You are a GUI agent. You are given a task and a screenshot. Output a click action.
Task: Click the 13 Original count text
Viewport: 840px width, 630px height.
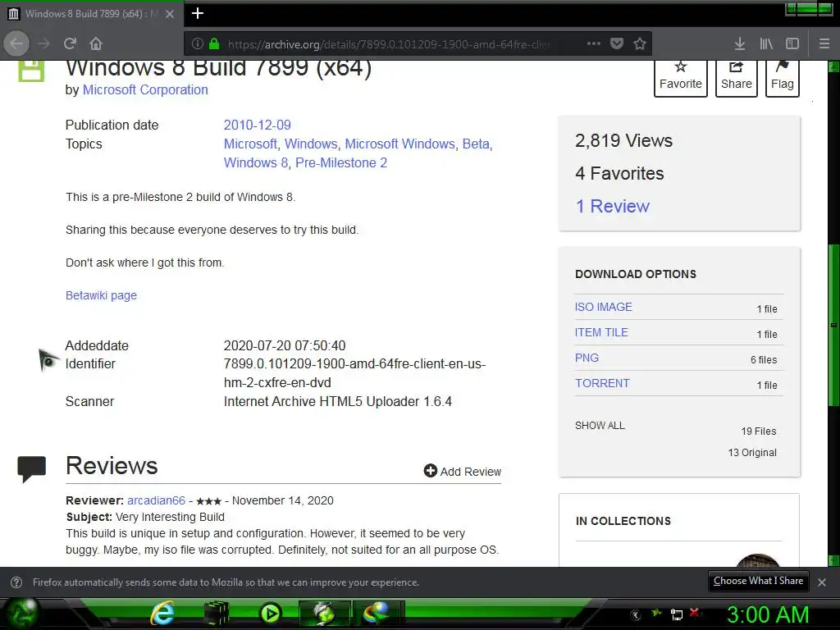tap(752, 453)
